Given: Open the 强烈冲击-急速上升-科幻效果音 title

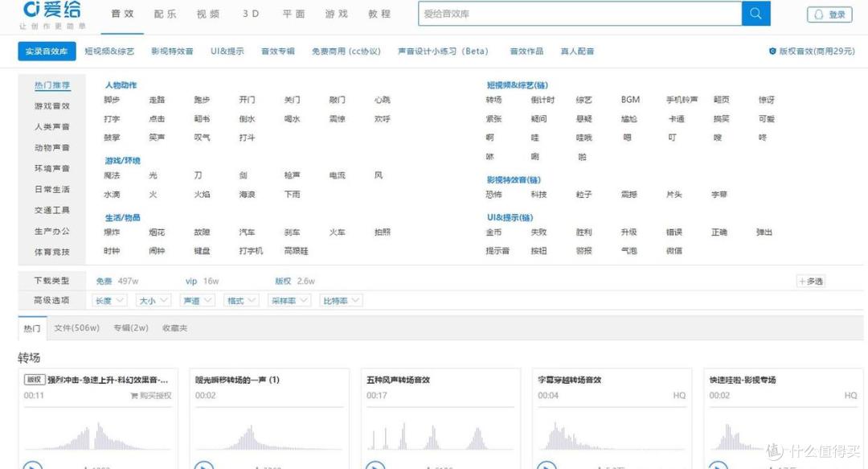Looking at the screenshot, I should coord(108,380).
